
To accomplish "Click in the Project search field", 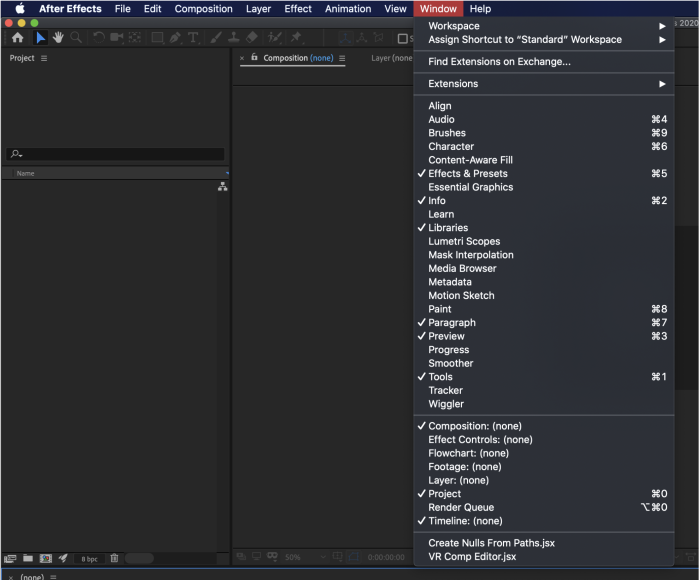I will click(116, 154).
